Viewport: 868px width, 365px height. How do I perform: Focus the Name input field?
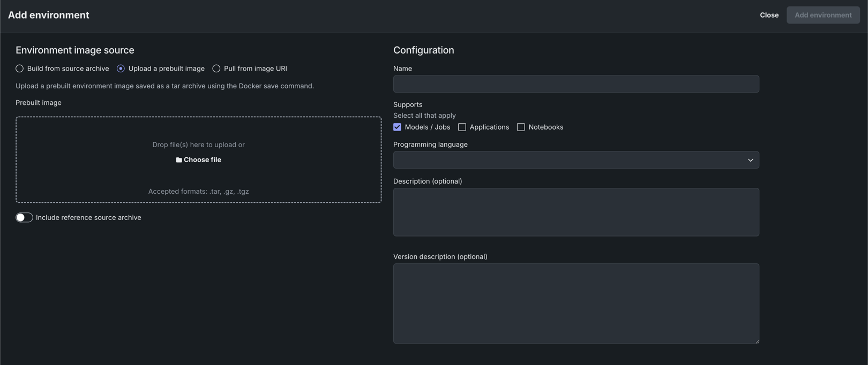575,84
